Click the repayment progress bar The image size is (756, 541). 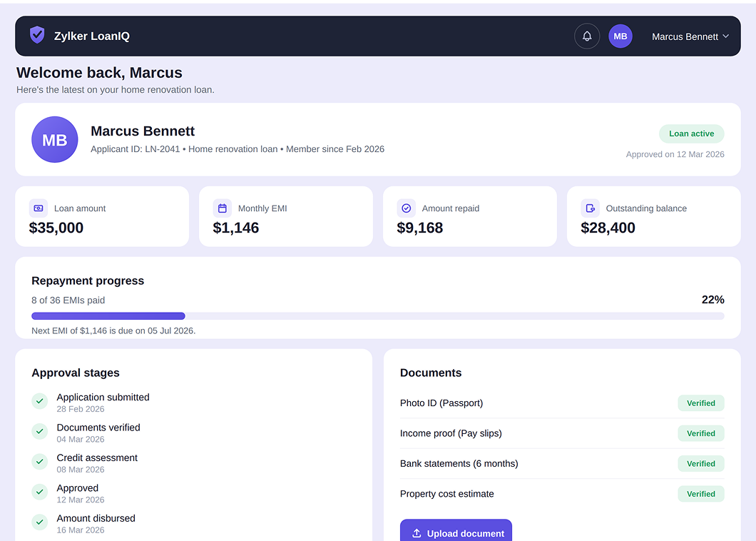pyautogui.click(x=378, y=316)
